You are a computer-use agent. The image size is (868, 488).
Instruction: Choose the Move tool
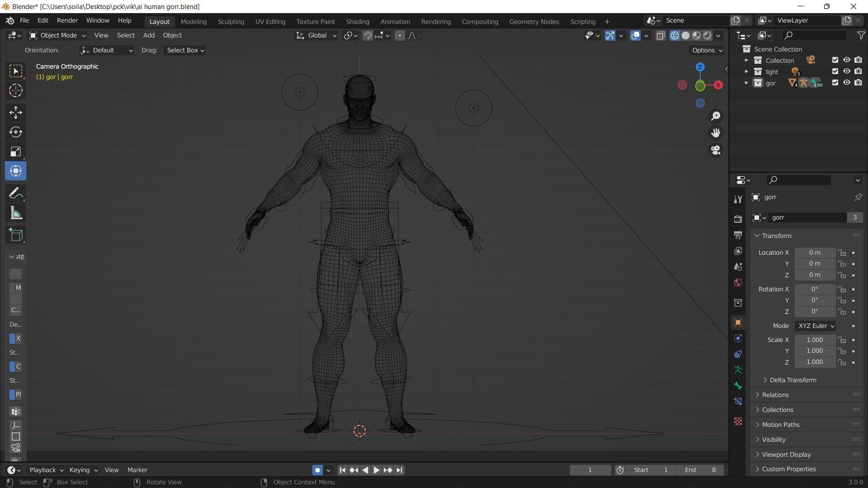[x=16, y=112]
